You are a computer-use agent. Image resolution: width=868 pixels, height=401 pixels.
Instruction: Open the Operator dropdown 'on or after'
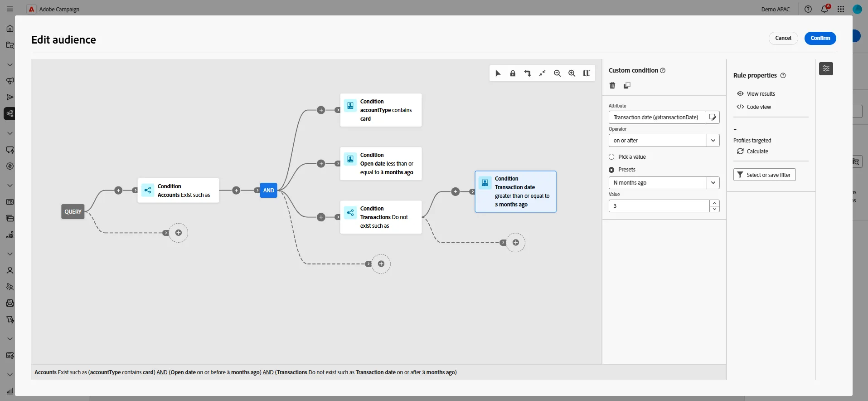(x=664, y=141)
